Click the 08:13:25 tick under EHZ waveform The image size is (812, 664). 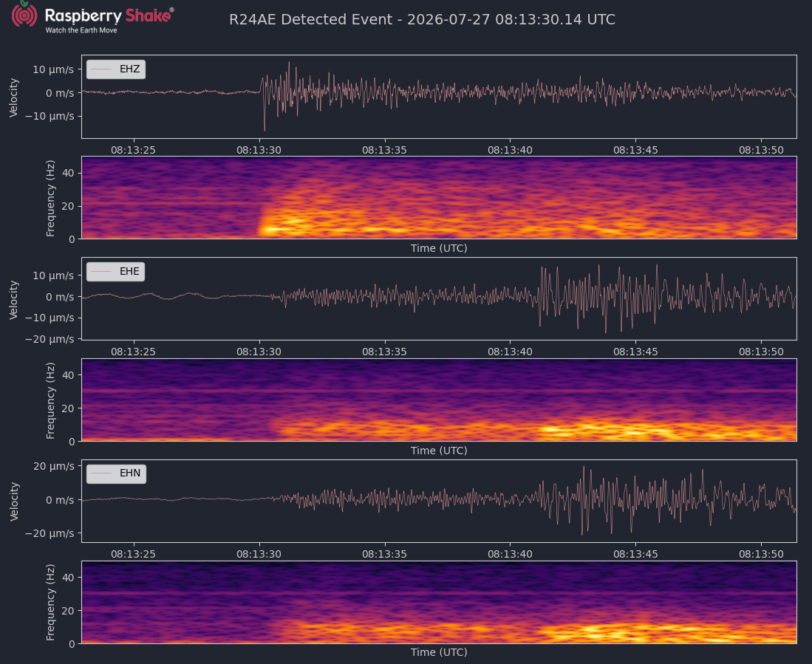coord(133,150)
